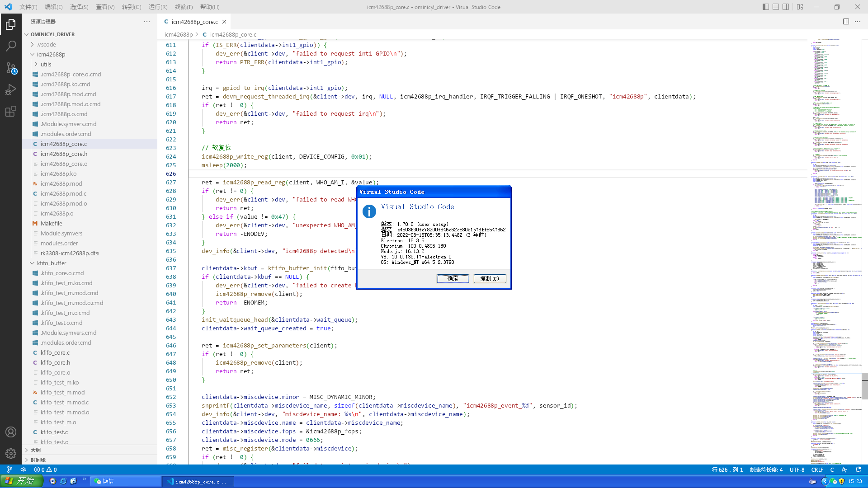Open the Extensions view icon

pyautogui.click(x=11, y=111)
